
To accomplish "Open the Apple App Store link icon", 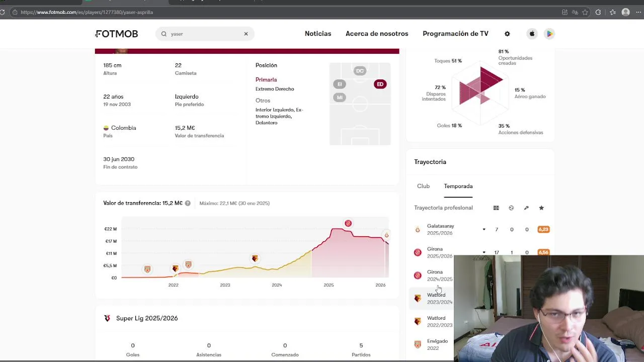I will 532,34.
